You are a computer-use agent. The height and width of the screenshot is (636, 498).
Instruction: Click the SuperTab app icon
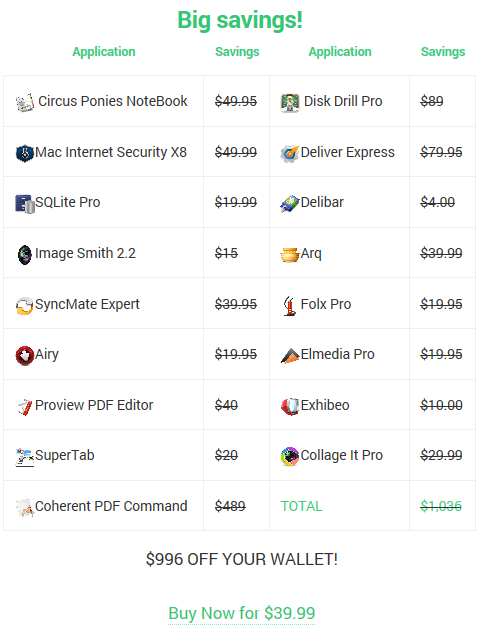pos(25,457)
